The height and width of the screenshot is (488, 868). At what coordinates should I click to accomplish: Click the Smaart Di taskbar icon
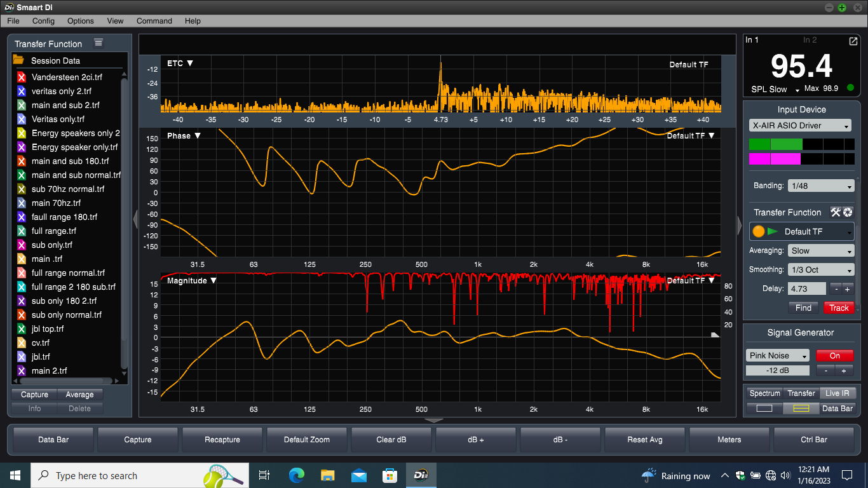[421, 475]
